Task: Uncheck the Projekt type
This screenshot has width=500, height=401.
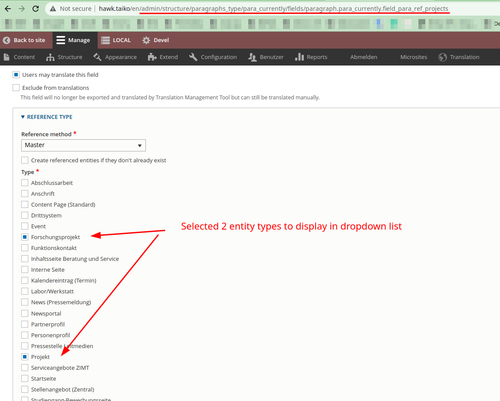Action: (25, 357)
